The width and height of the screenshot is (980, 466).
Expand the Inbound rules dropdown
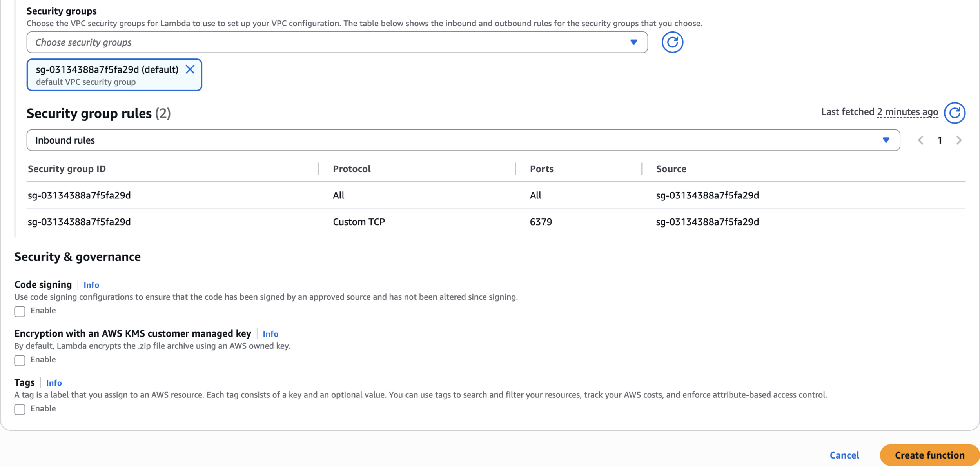click(x=463, y=140)
